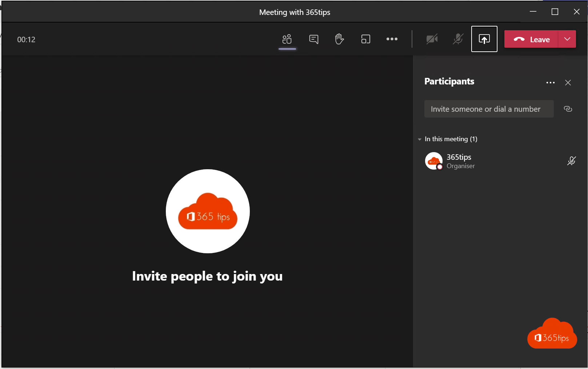Raise your hand in the meeting
The height and width of the screenshot is (369, 588).
click(339, 39)
